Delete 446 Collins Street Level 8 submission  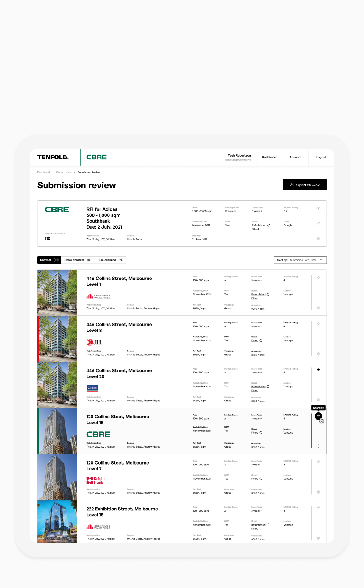318,354
